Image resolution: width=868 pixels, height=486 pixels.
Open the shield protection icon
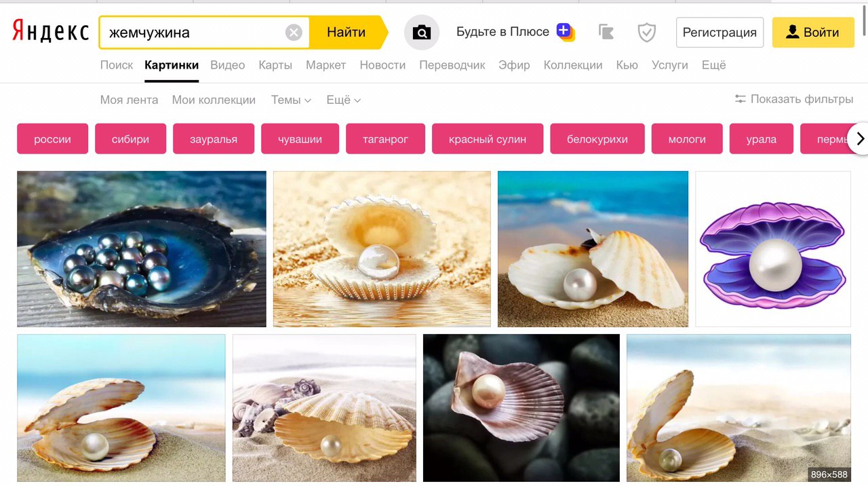647,32
